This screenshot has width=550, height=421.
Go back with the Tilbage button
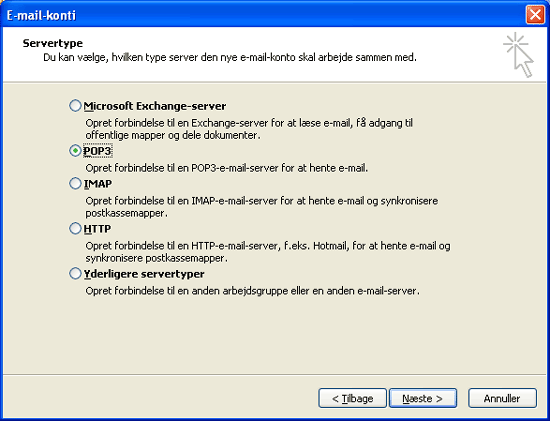pyautogui.click(x=352, y=398)
